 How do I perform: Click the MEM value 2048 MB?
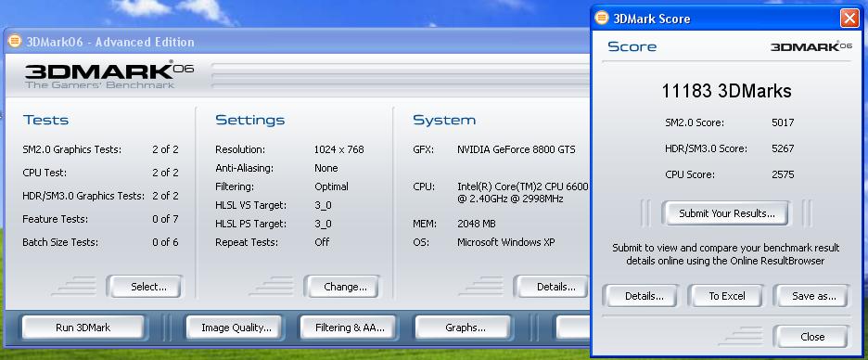476,224
